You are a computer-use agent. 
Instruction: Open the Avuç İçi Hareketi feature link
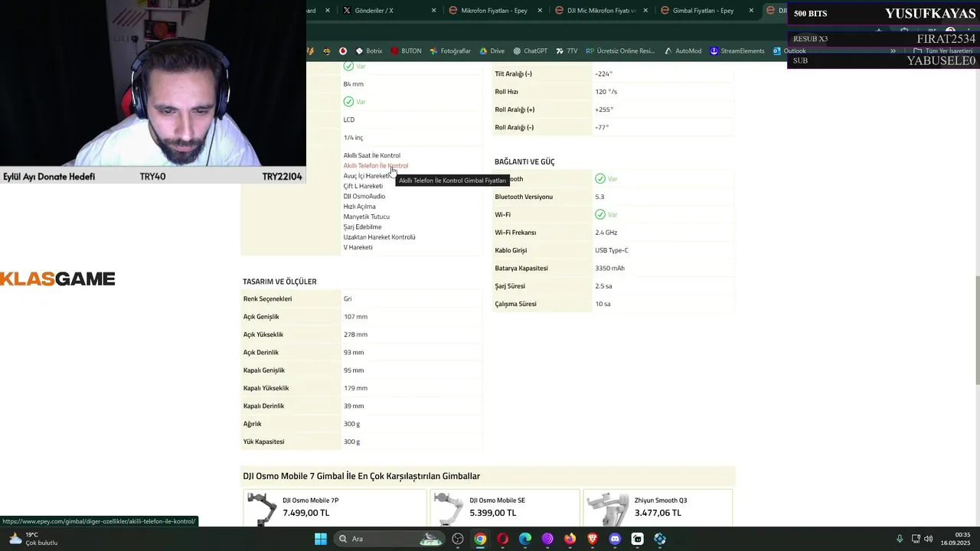coord(367,176)
